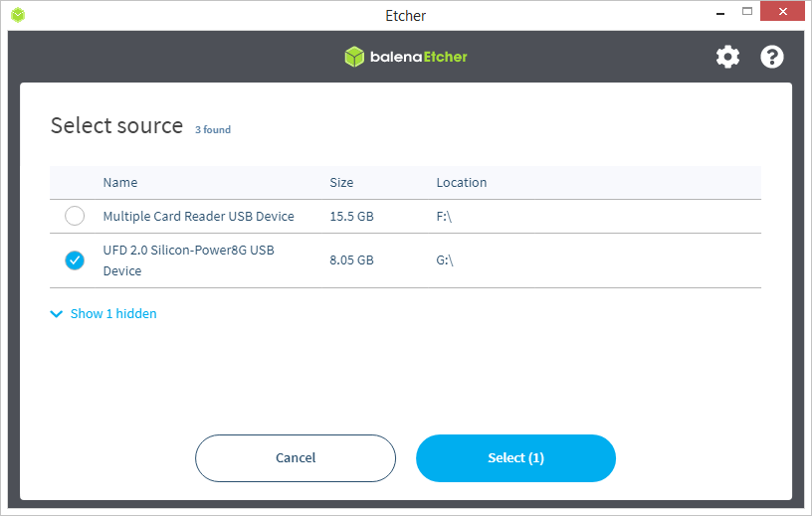Click the Name column header
Viewport: 812px width, 516px height.
120,183
